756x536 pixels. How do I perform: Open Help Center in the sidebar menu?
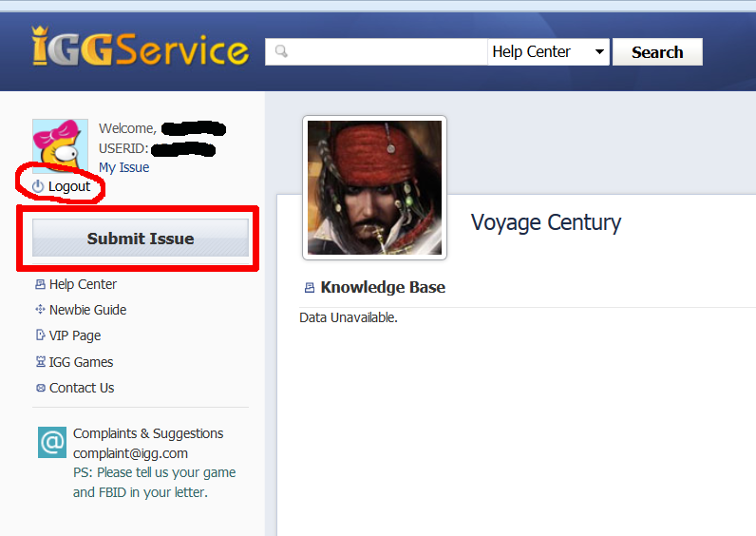pyautogui.click(x=83, y=284)
